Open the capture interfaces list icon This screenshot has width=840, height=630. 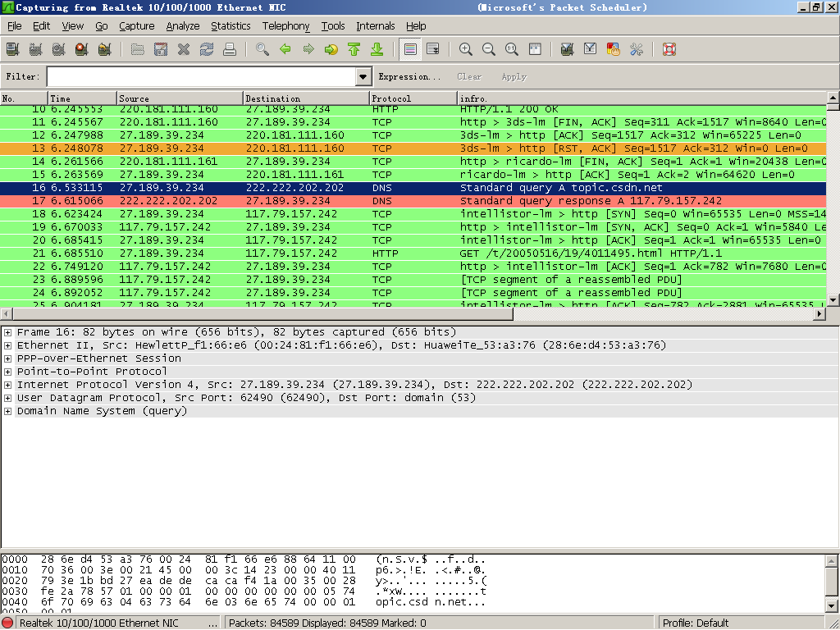point(13,49)
